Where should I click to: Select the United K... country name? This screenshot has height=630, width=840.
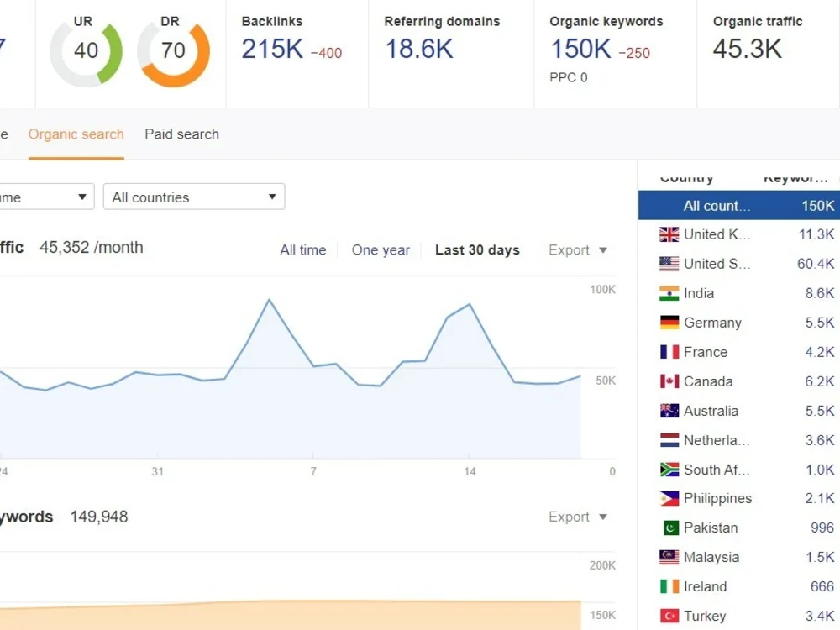(x=717, y=234)
